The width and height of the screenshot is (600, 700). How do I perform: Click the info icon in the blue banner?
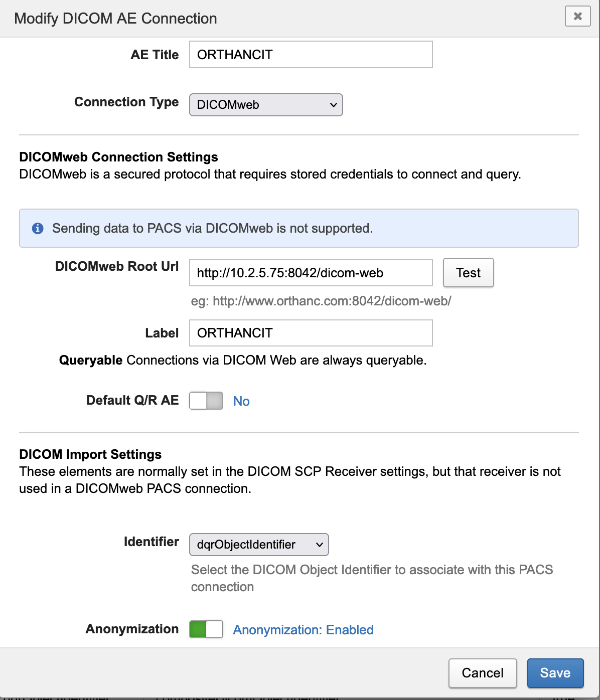38,228
